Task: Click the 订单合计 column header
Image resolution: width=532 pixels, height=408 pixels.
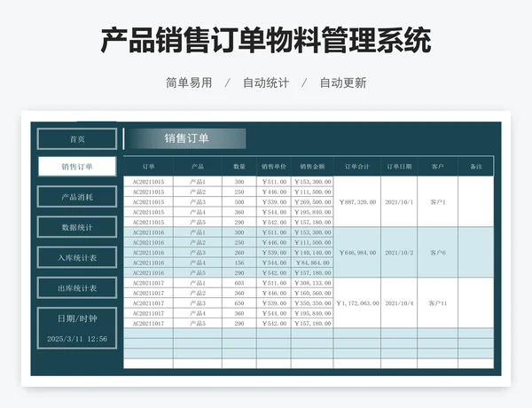Action: pyautogui.click(x=357, y=167)
